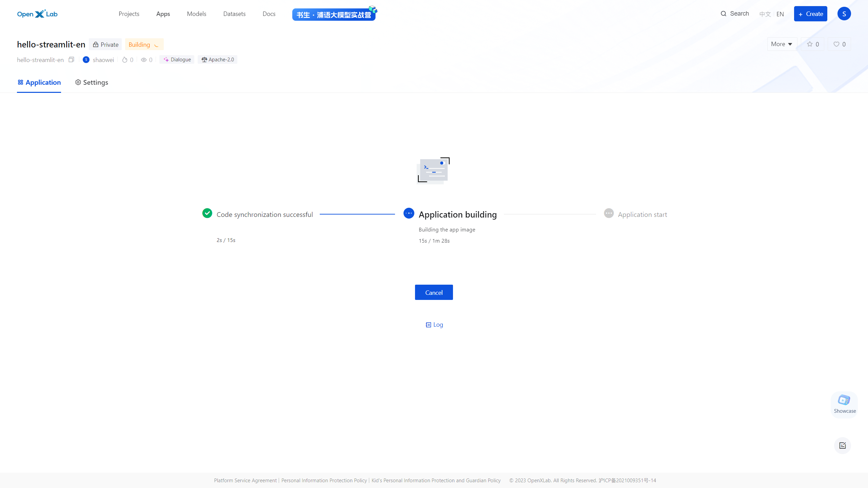
Task: Switch language to EN
Action: click(x=780, y=14)
